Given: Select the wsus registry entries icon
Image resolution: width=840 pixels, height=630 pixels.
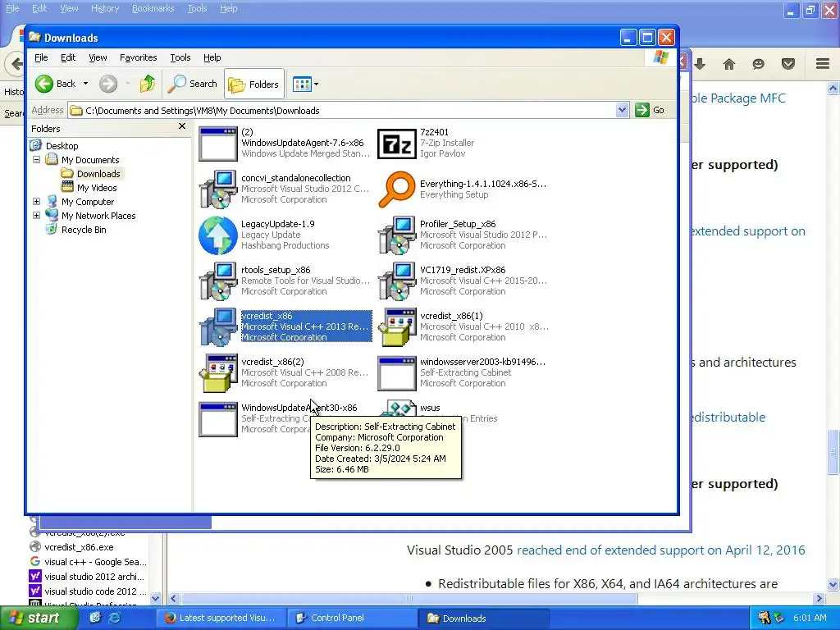Looking at the screenshot, I should pos(399,409).
